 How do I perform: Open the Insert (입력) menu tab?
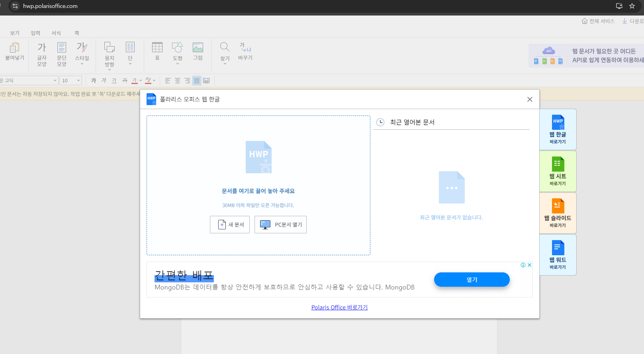tap(35, 33)
